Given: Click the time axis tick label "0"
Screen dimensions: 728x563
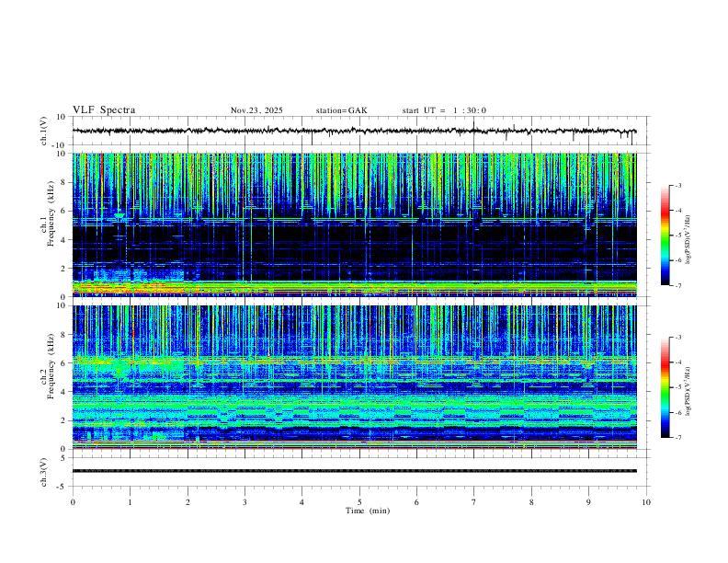Looking at the screenshot, I should click(73, 502).
